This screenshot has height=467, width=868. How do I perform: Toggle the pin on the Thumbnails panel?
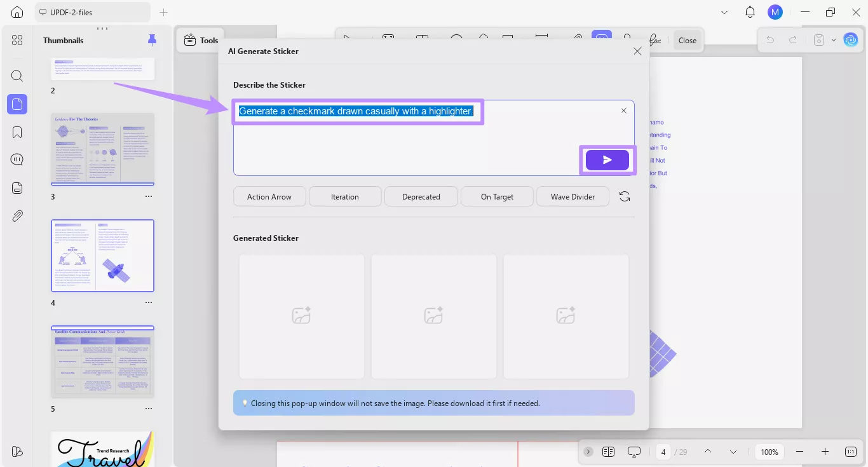pyautogui.click(x=152, y=40)
